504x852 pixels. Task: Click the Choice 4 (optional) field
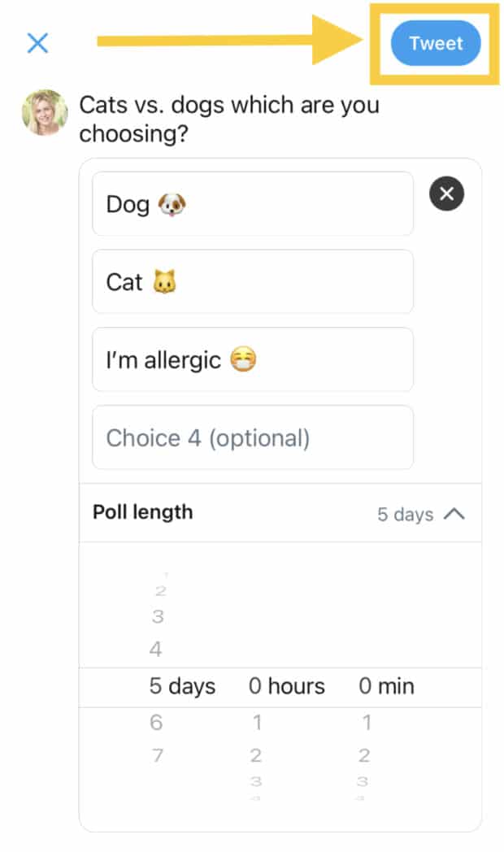[x=252, y=438]
